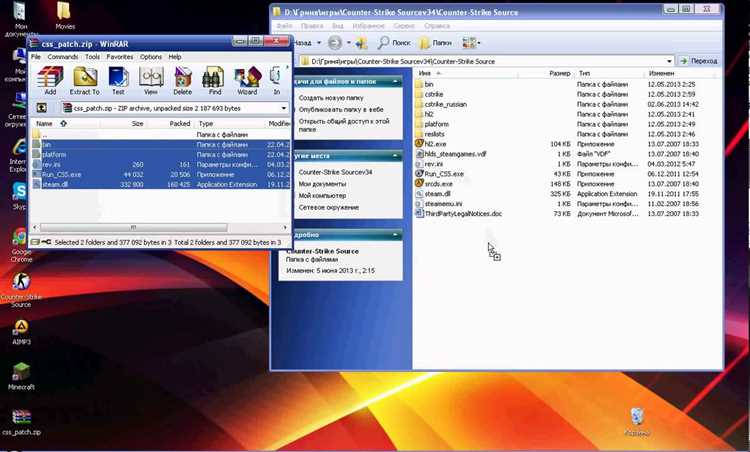Viewport: 750px width, 452px height.
Task: Open the Explorer address bar dropdown
Action: click(669, 61)
